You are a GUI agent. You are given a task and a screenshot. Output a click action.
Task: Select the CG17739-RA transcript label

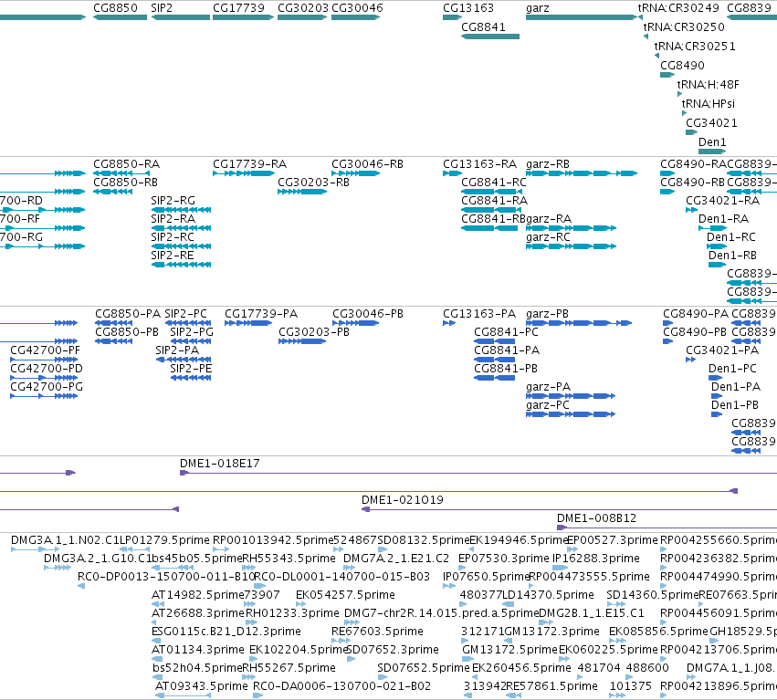tap(250, 164)
